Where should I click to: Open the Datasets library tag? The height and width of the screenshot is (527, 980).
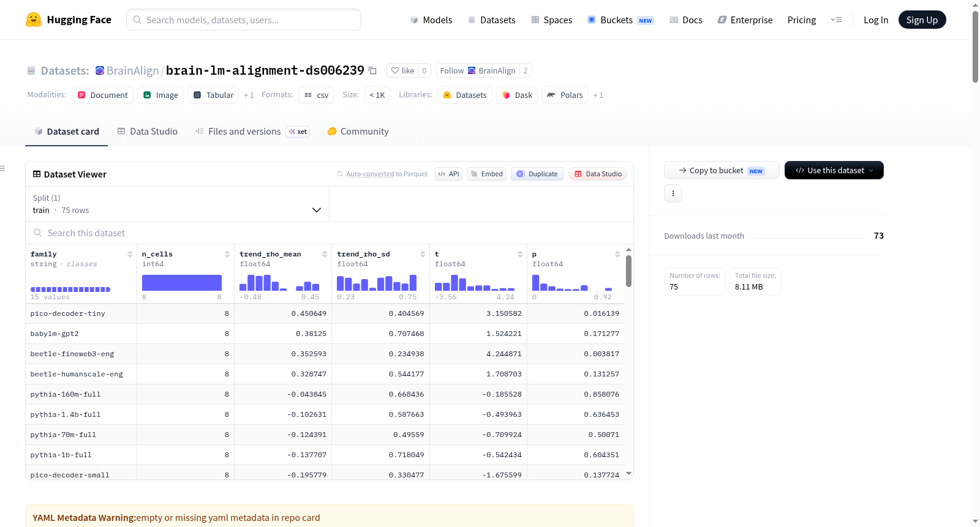[465, 95]
